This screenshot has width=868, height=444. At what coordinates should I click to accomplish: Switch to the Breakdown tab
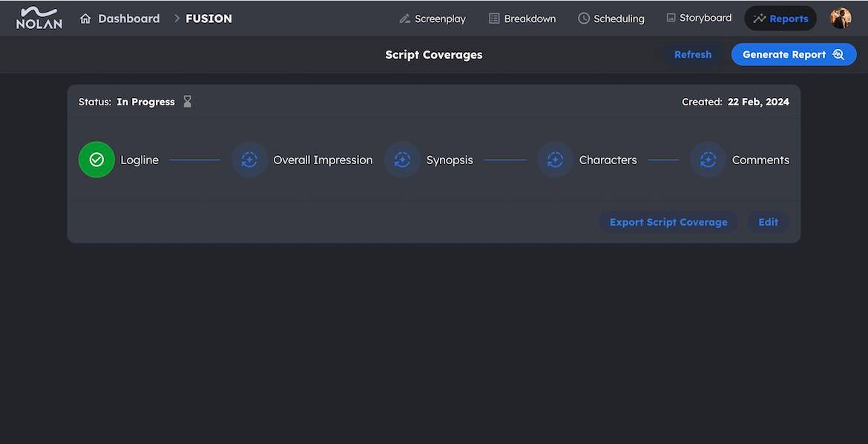pos(522,19)
